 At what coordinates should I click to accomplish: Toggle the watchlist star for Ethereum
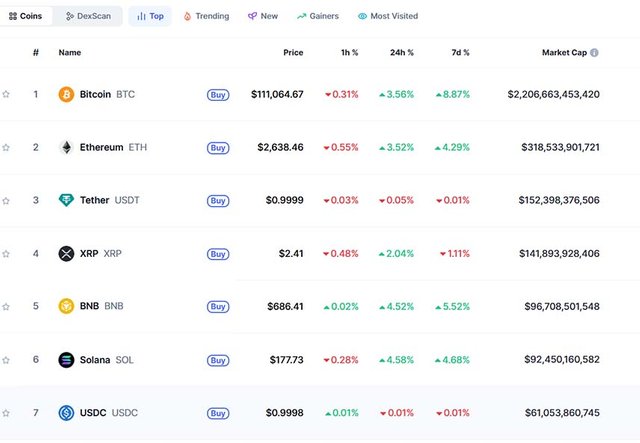tap(6, 147)
